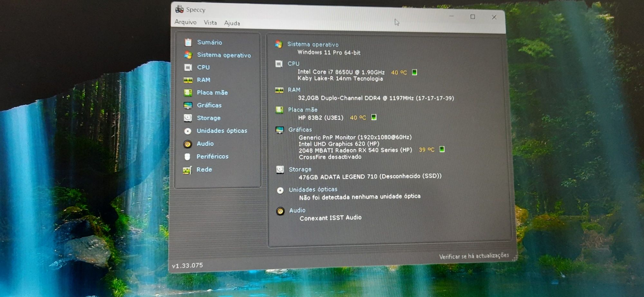Click Gráficas heading in summary panel
This screenshot has width=644, height=297.
tap(300, 129)
